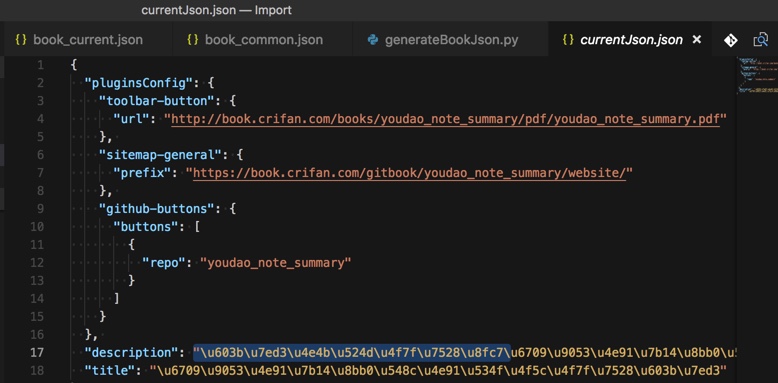Click line number 9 in gutter

tap(40, 208)
